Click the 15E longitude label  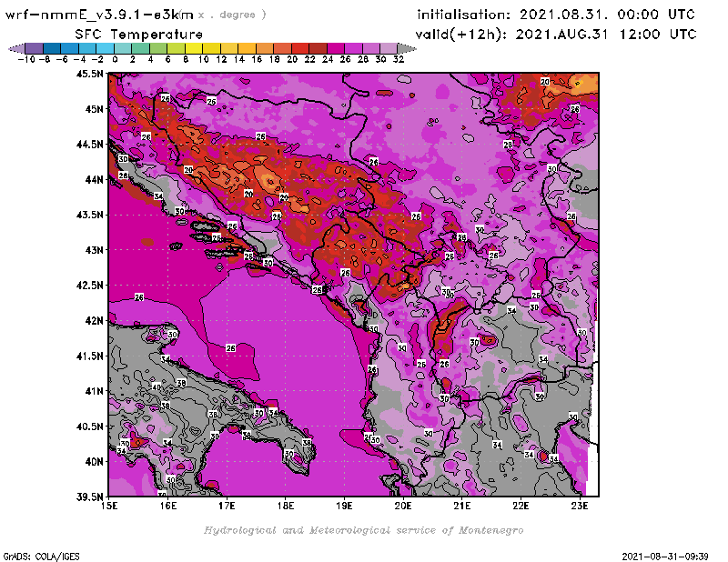pos(109,507)
